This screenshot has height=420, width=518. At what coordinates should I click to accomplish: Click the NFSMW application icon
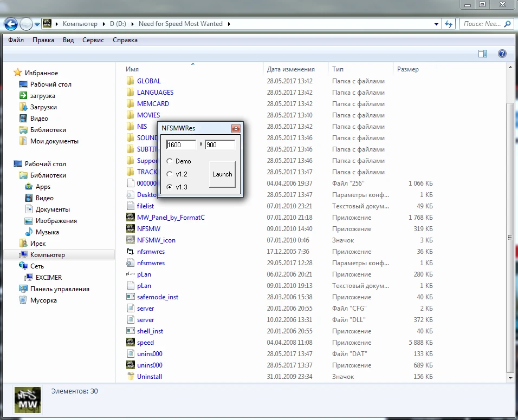[x=130, y=229]
